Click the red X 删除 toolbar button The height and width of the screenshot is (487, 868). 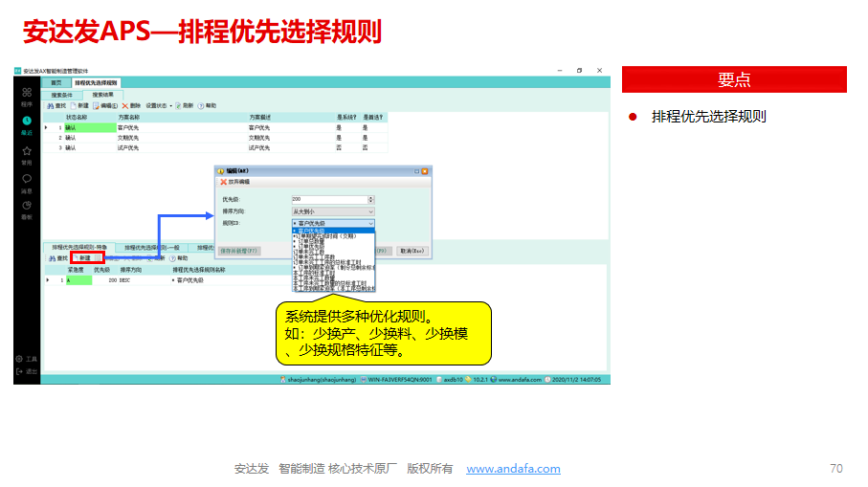click(x=131, y=105)
